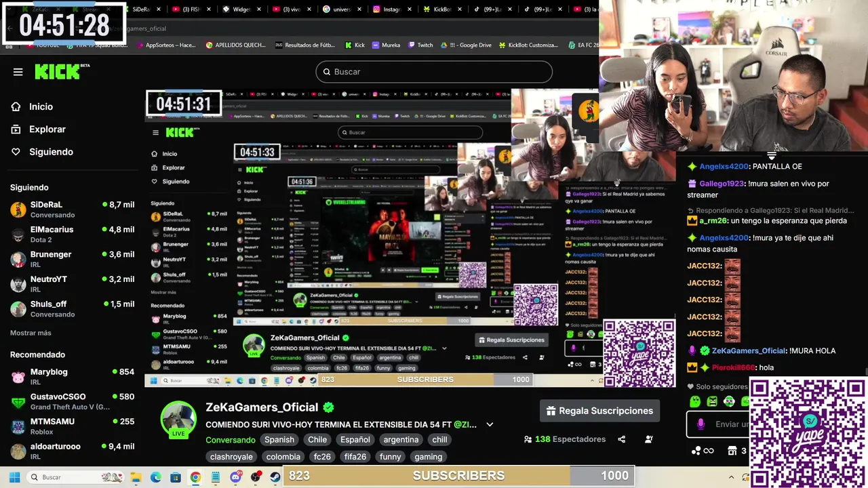The height and width of the screenshot is (488, 868).
Task: Open recommended Maryblog channel
Action: point(72,377)
